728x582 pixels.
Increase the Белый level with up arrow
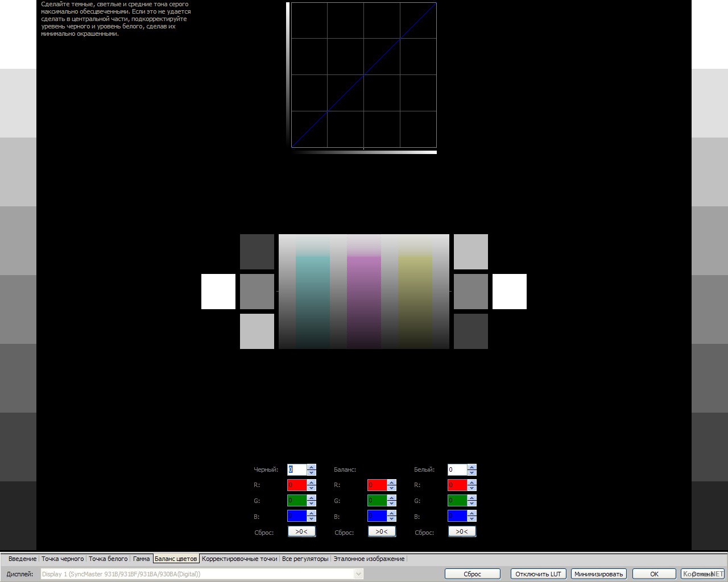[x=471, y=467]
